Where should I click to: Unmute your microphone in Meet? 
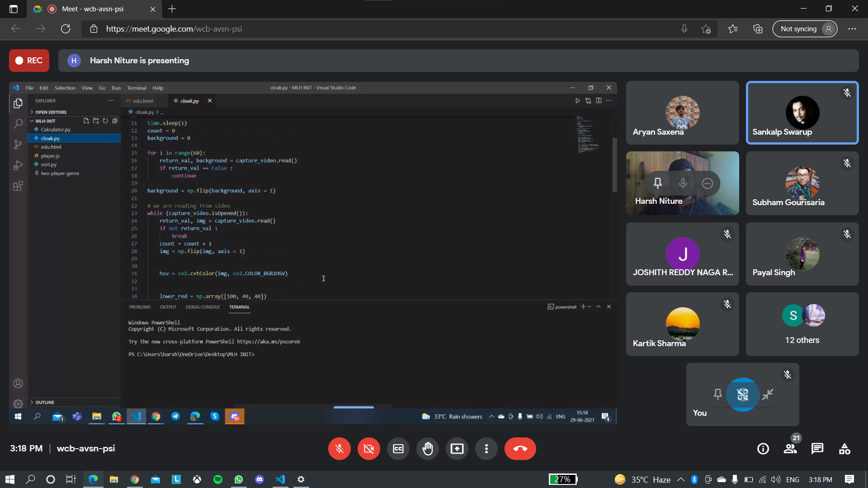tap(339, 449)
